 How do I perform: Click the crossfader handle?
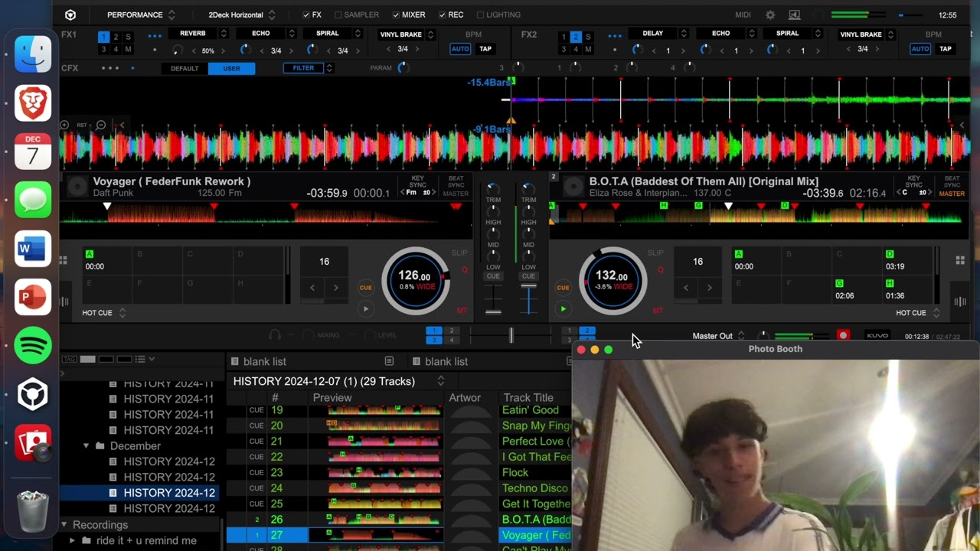click(511, 335)
